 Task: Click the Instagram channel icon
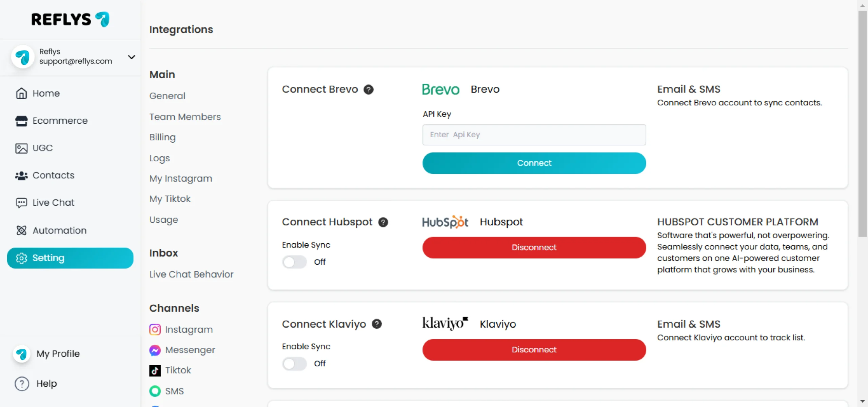coord(155,329)
